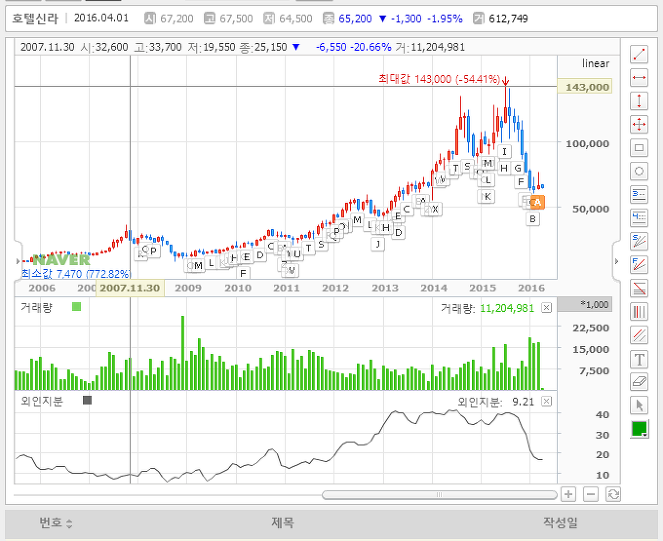Click the 외인지분 9.21 readout
This screenshot has width=663, height=541.
[x=496, y=402]
